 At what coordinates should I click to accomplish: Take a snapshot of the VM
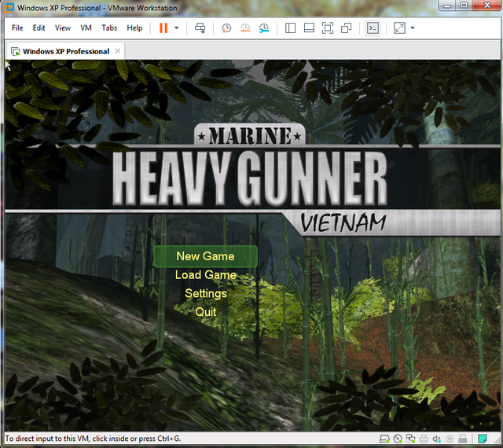click(226, 28)
